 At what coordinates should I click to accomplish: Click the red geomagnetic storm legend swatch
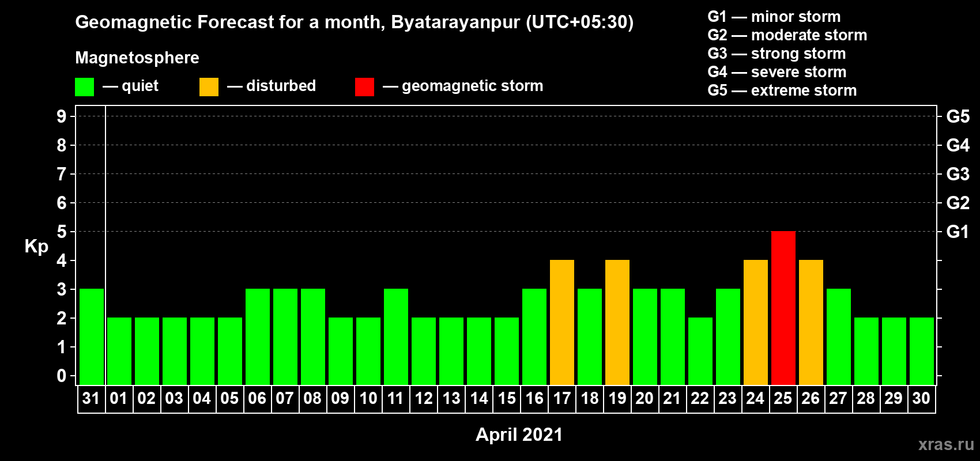point(364,87)
